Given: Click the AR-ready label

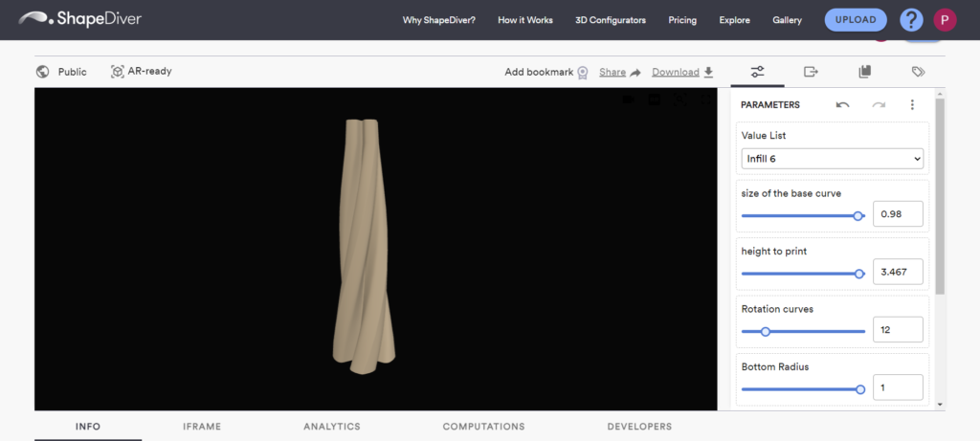Looking at the screenshot, I should tap(149, 71).
